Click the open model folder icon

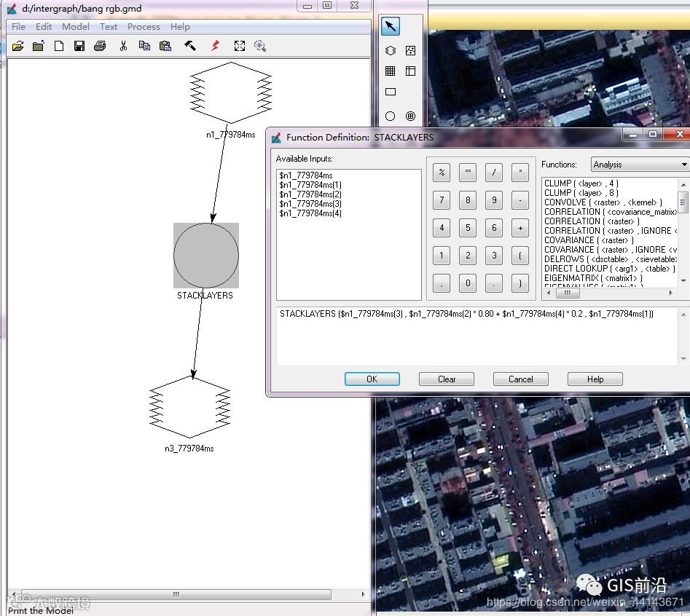click(17, 46)
